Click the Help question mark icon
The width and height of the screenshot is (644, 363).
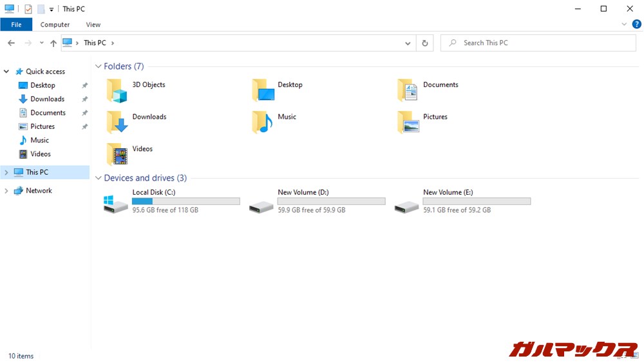(x=636, y=25)
